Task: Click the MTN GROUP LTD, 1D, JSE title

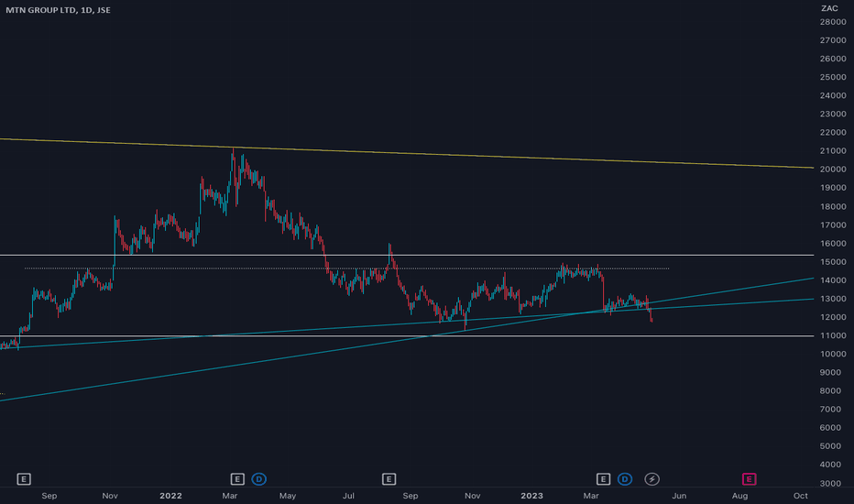Action: tap(58, 10)
